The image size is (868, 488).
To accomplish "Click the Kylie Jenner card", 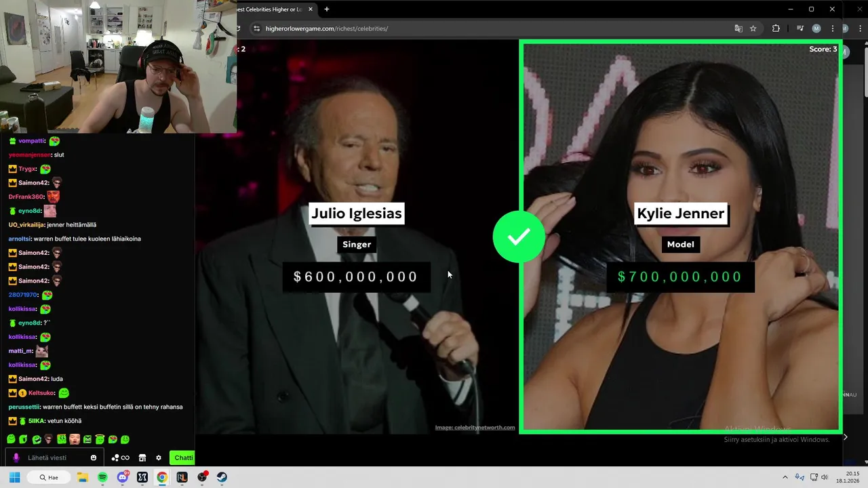I will pos(681,237).
